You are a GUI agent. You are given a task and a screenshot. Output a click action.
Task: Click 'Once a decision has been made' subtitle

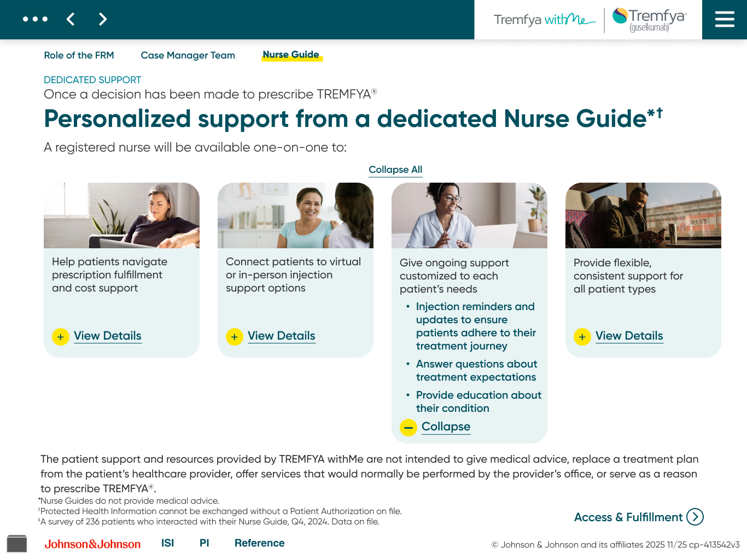coord(211,94)
